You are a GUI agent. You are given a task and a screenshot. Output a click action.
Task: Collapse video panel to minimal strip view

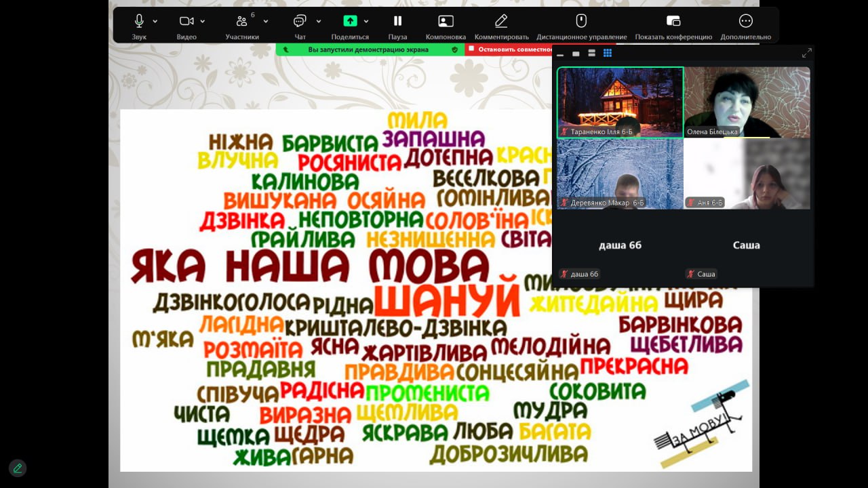[x=561, y=54]
